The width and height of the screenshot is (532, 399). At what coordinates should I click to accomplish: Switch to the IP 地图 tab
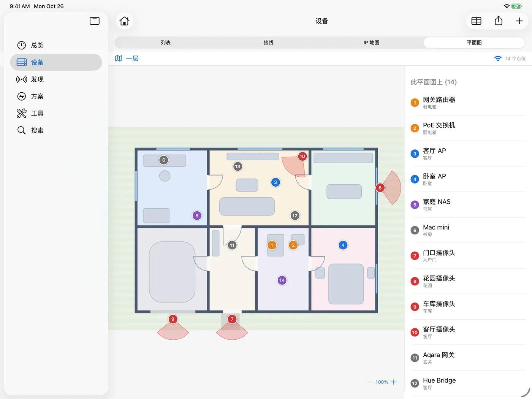(x=371, y=43)
